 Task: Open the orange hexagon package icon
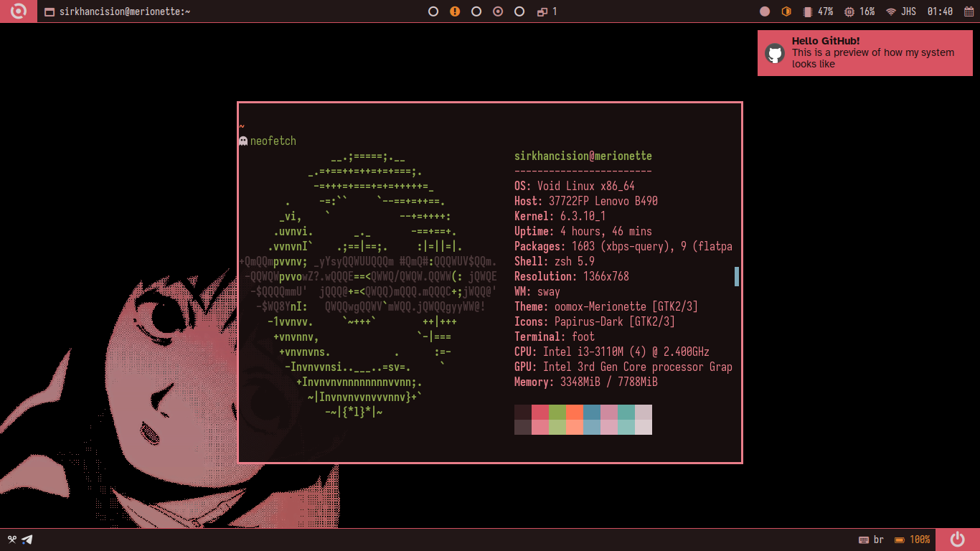[786, 11]
